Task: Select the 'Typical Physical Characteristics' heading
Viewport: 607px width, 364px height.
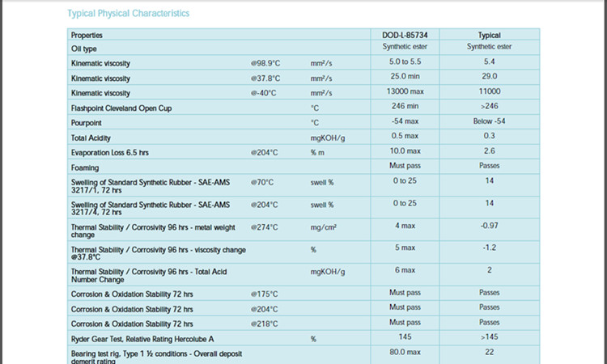Action: coord(128,14)
